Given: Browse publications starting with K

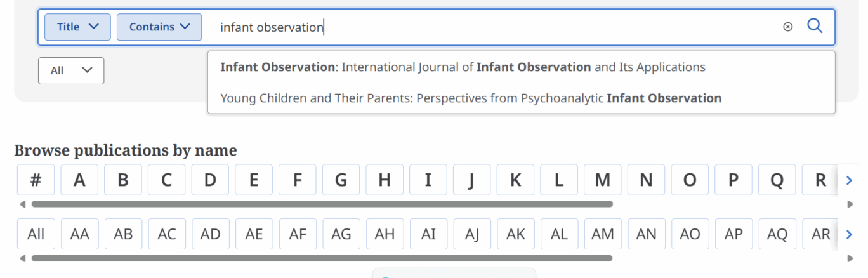Looking at the screenshot, I should point(515,180).
